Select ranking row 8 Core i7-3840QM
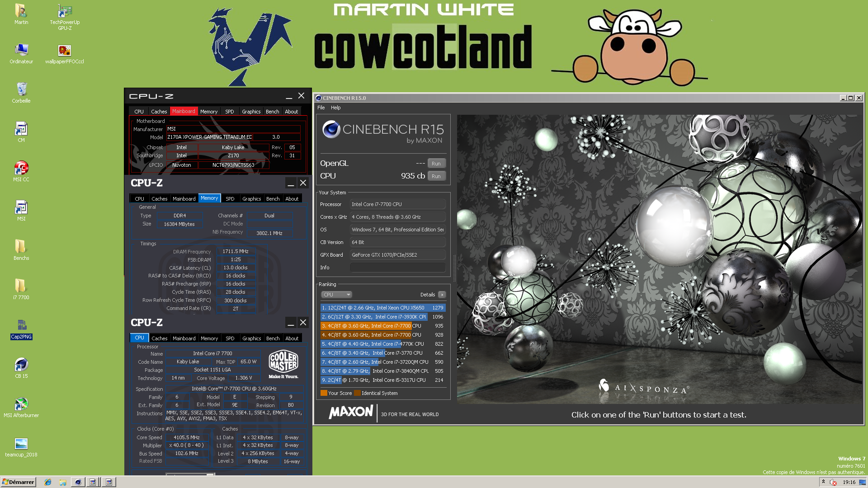 pos(383,371)
